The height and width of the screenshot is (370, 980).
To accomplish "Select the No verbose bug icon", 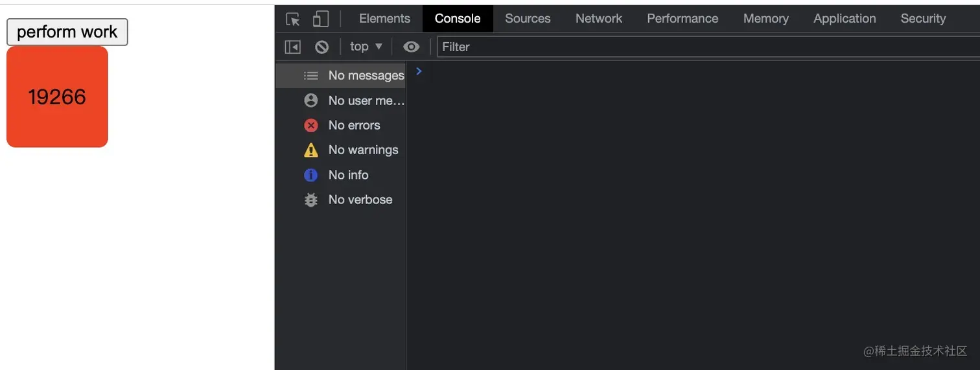I will [311, 200].
